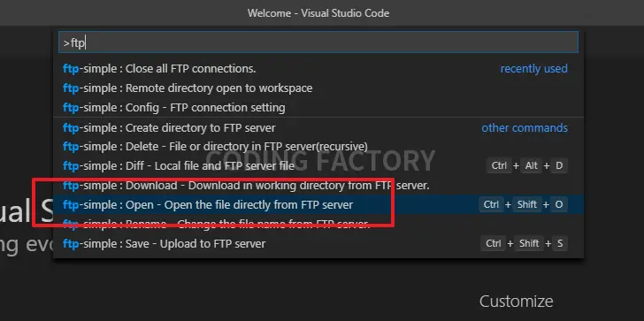This screenshot has width=644, height=321.
Task: Click the O key badge of Open shortcut
Action: [x=559, y=204]
